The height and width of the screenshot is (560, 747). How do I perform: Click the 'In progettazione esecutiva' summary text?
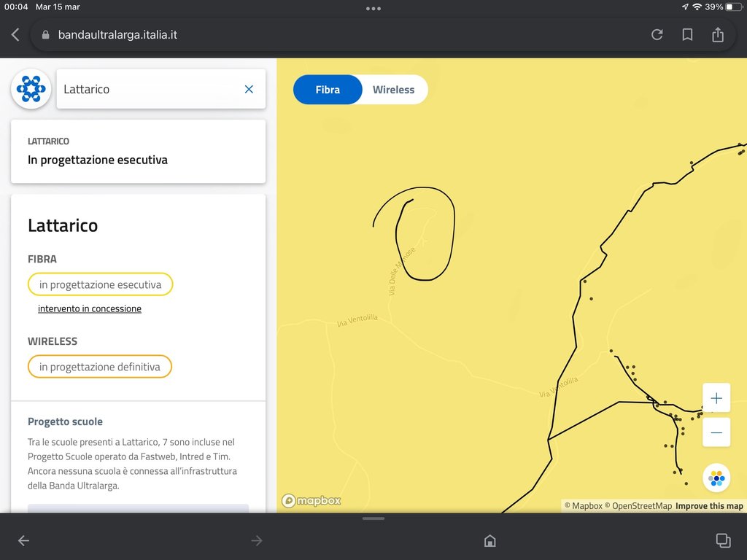98,160
